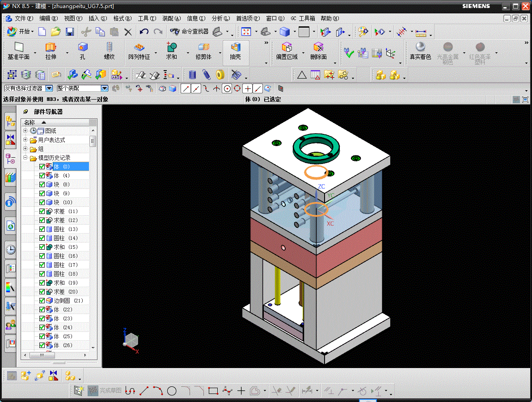Viewport: 532px width, 402px height.
Task: Collapse the 模型历史记录 tree node
Action: pos(25,158)
